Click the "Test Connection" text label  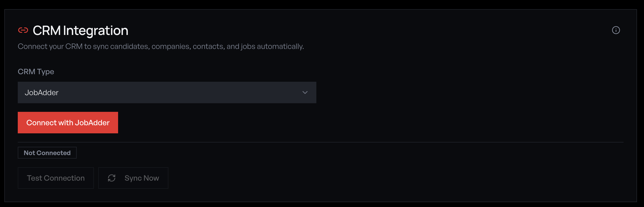pyautogui.click(x=56, y=178)
